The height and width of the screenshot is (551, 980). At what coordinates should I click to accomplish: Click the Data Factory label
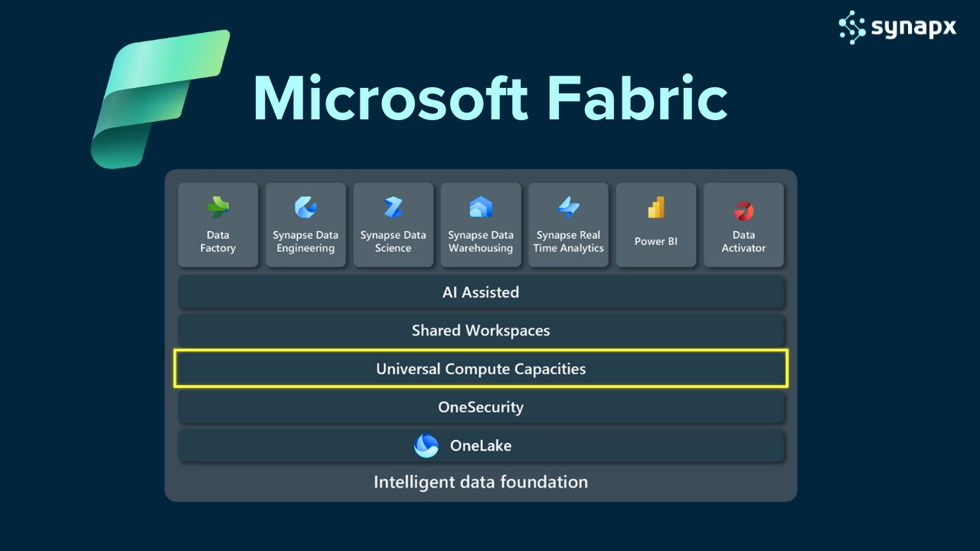coord(218,242)
